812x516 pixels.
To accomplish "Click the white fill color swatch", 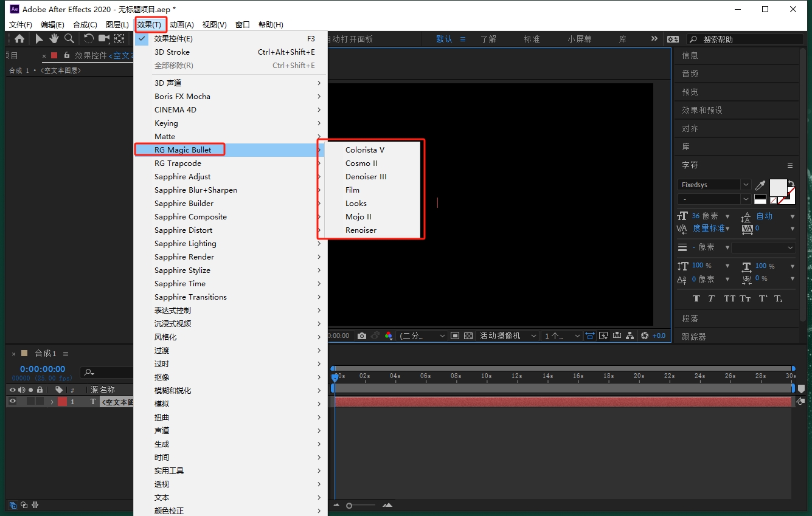I will [x=778, y=187].
